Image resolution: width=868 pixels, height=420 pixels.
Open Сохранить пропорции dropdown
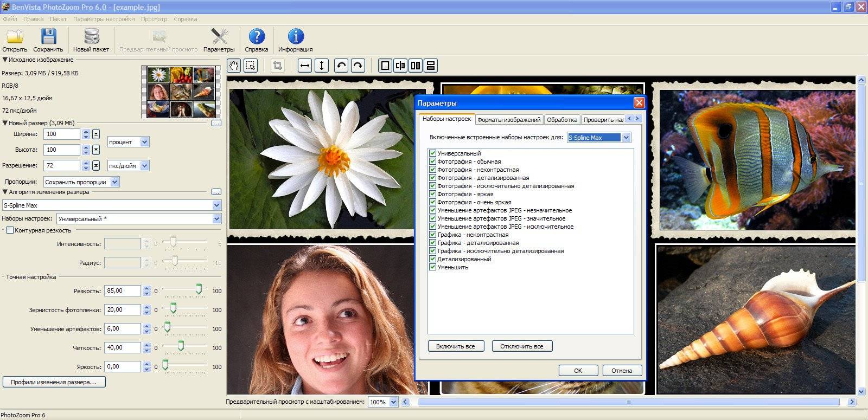click(x=81, y=182)
